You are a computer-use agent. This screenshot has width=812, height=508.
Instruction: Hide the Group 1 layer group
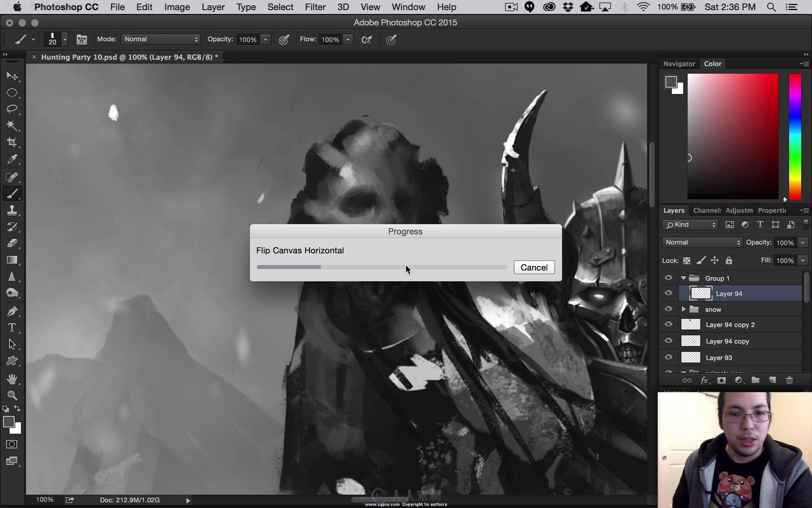pyautogui.click(x=668, y=278)
